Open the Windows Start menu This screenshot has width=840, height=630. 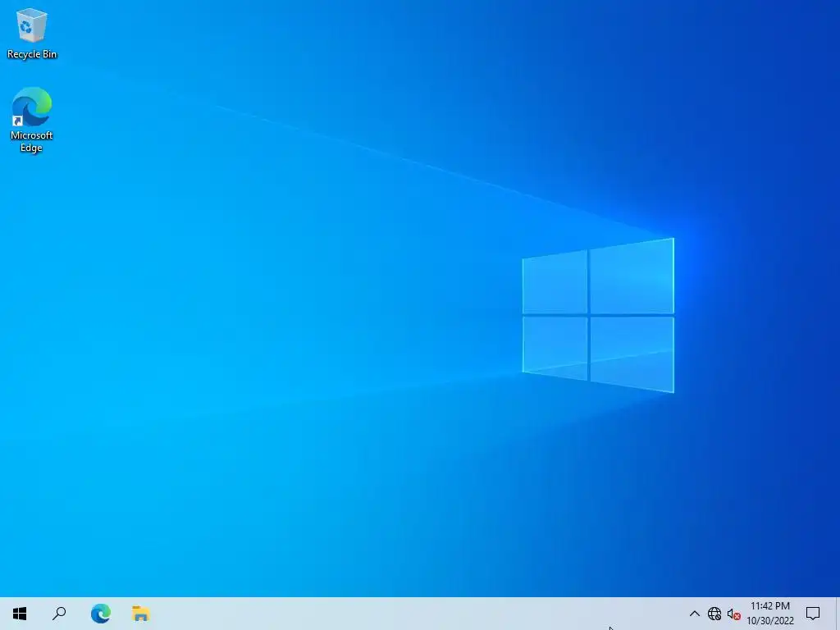point(20,614)
